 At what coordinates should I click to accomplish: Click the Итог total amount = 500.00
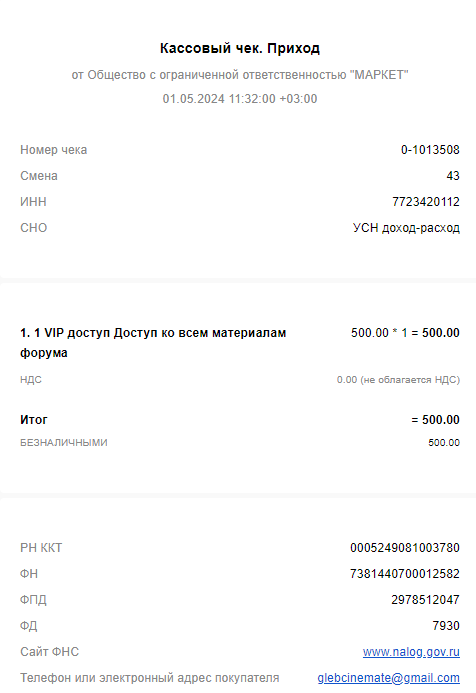tap(435, 420)
